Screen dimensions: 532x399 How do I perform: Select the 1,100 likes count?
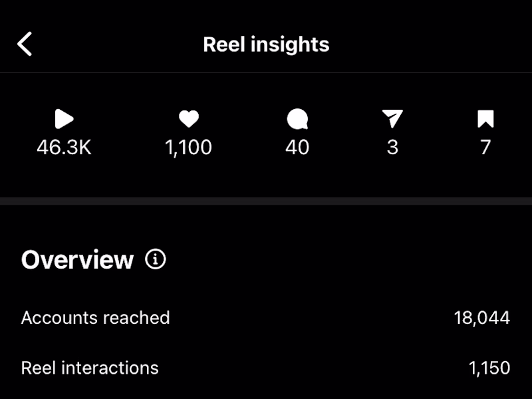click(x=189, y=148)
